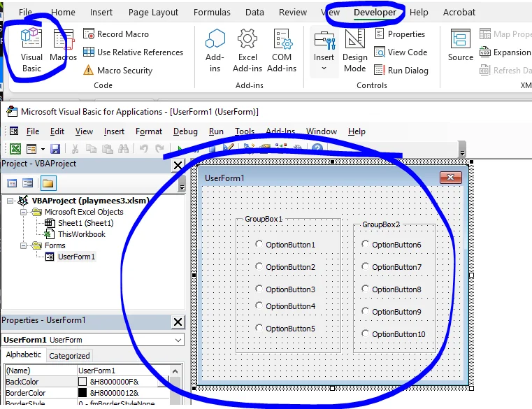Open the VBA editor Edit menu
Viewport: 532px width, 409px height.
(57, 131)
